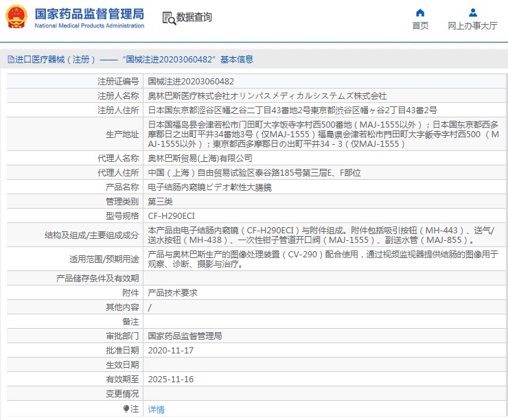Click the 第三类 category value
The width and height of the screenshot is (508, 420).
[x=161, y=202]
